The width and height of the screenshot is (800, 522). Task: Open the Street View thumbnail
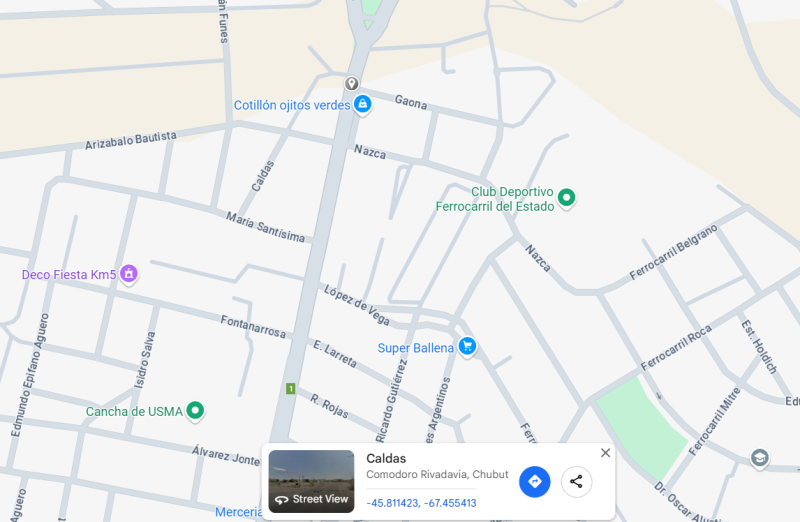click(311, 481)
